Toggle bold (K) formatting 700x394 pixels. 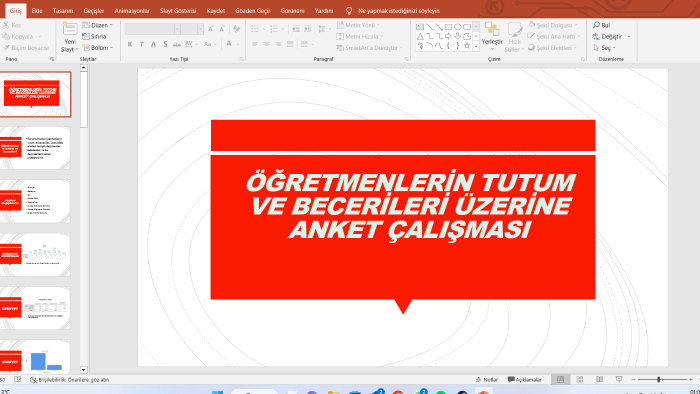(x=130, y=44)
